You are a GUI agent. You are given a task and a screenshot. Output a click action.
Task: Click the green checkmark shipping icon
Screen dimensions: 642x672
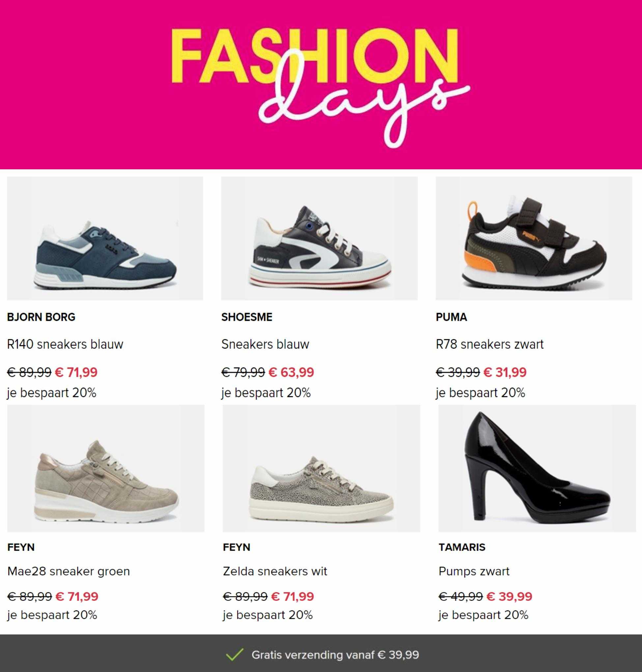coord(235,655)
